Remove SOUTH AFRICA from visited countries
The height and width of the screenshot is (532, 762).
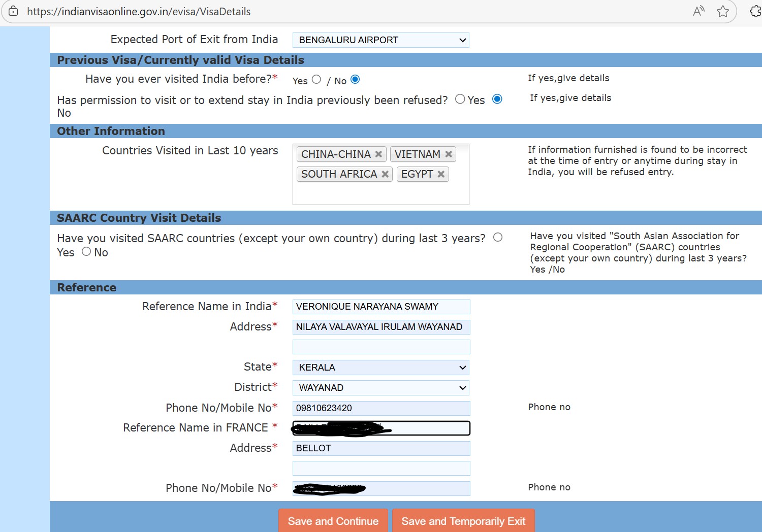pos(385,174)
